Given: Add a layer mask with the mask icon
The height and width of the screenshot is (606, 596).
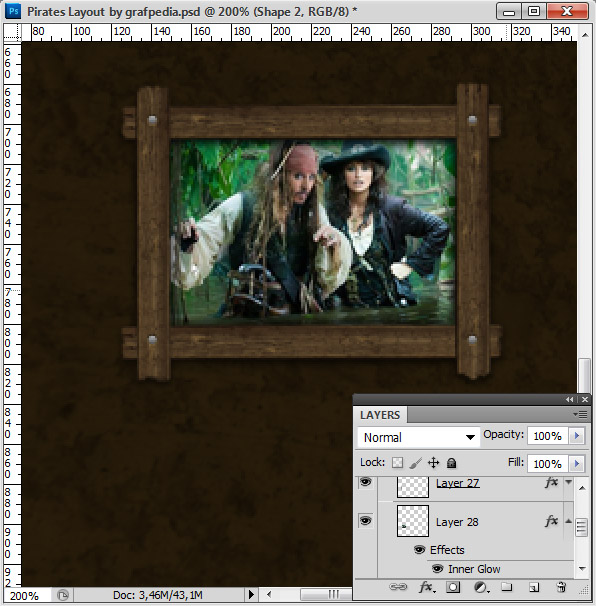Looking at the screenshot, I should coord(453,587).
